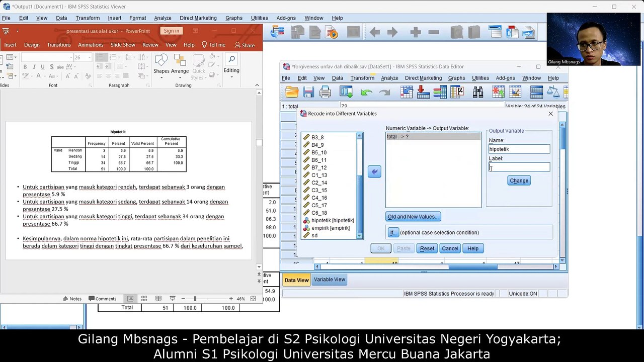Weight cases scale icon in Data Editor
This screenshot has height=362, width=644.
[x=553, y=92]
